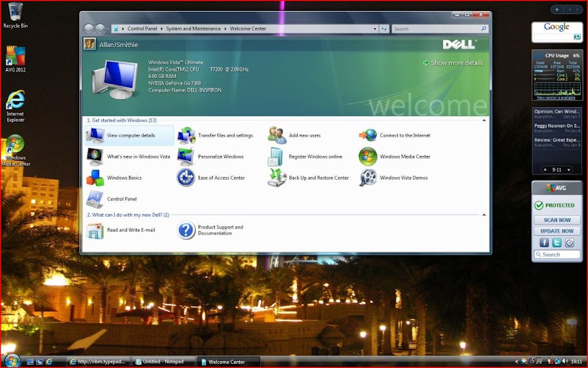Open Review: Great Expe... headline
This screenshot has height=368, width=588.
[557, 142]
